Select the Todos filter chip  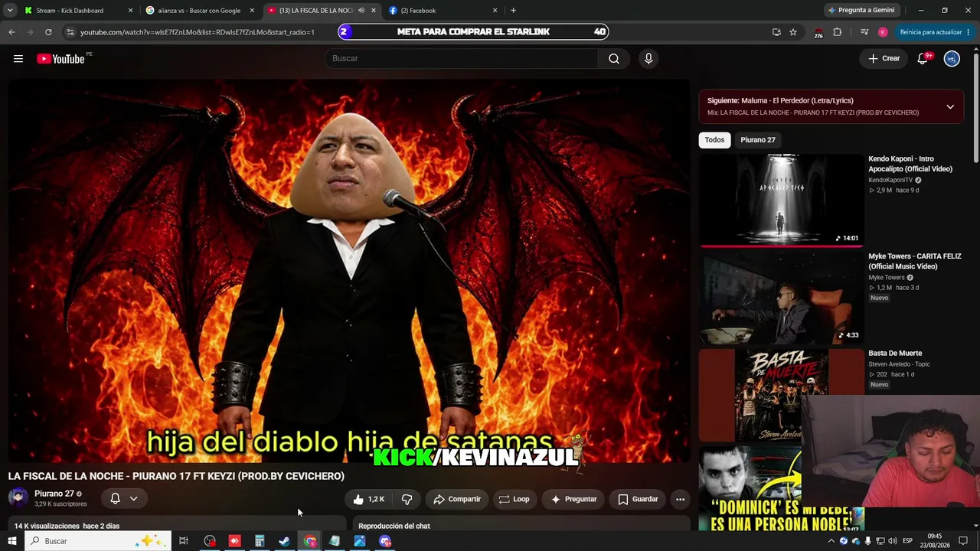714,140
